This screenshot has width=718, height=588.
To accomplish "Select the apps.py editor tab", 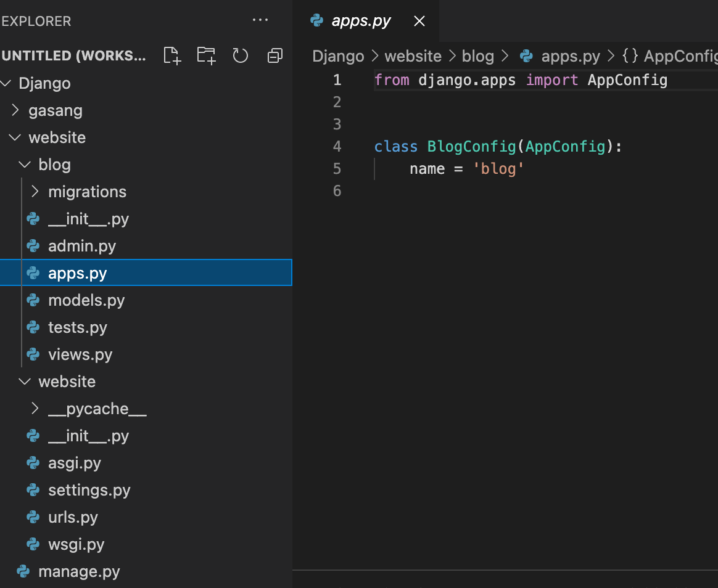I will coord(365,21).
